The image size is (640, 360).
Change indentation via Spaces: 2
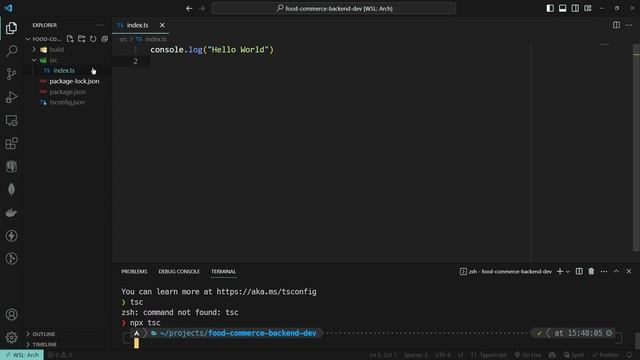pos(416,355)
